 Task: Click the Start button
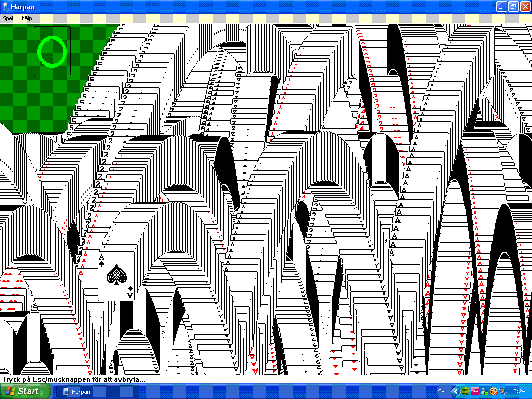(x=24, y=391)
